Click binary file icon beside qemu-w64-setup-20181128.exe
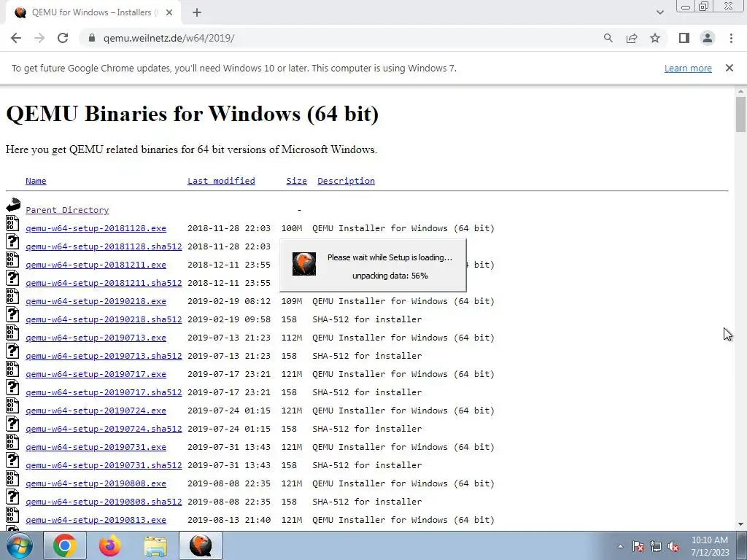The width and height of the screenshot is (747, 560). 12,223
